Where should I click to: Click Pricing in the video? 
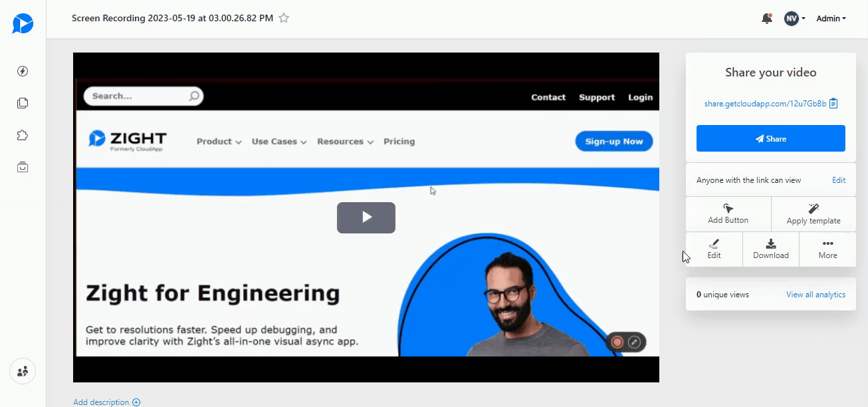pos(399,142)
